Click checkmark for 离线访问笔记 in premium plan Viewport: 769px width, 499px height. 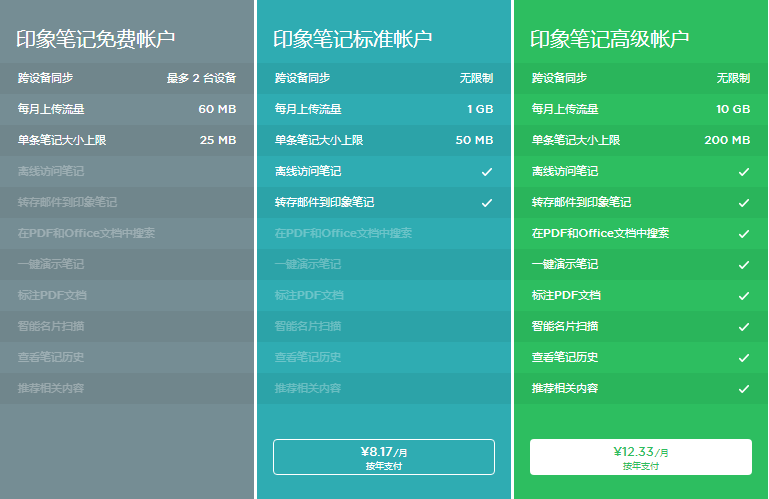coord(743,172)
